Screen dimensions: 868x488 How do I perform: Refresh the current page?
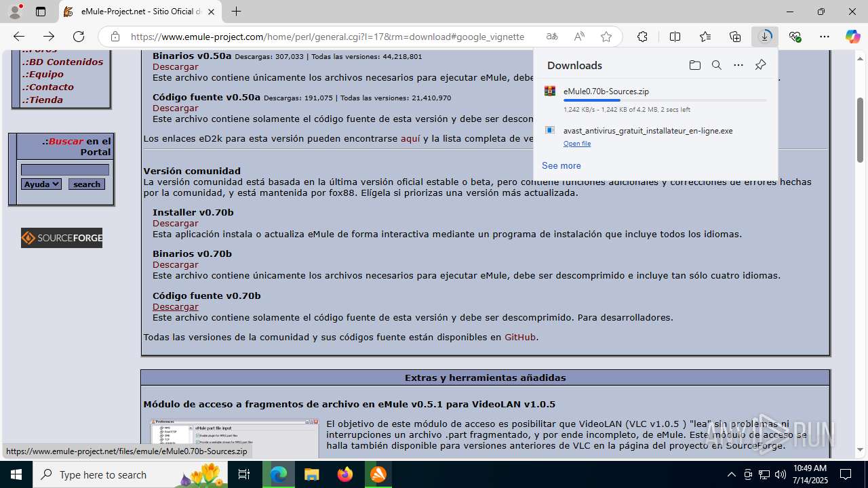(79, 37)
